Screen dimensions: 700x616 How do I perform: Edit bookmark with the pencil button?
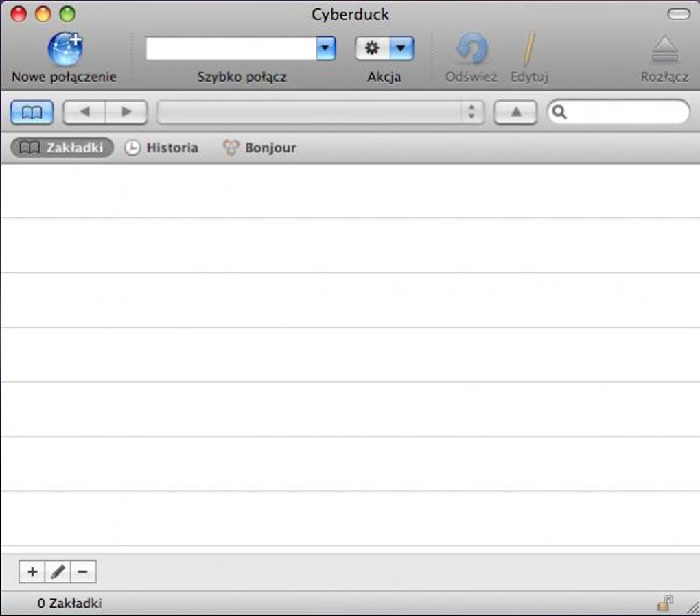(x=58, y=571)
